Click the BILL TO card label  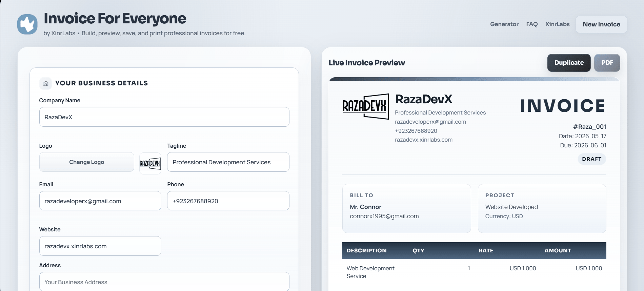pos(361,195)
